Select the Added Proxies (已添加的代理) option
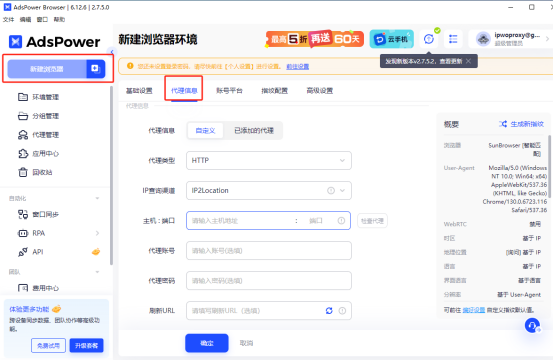The width and height of the screenshot is (553, 361). [254, 130]
